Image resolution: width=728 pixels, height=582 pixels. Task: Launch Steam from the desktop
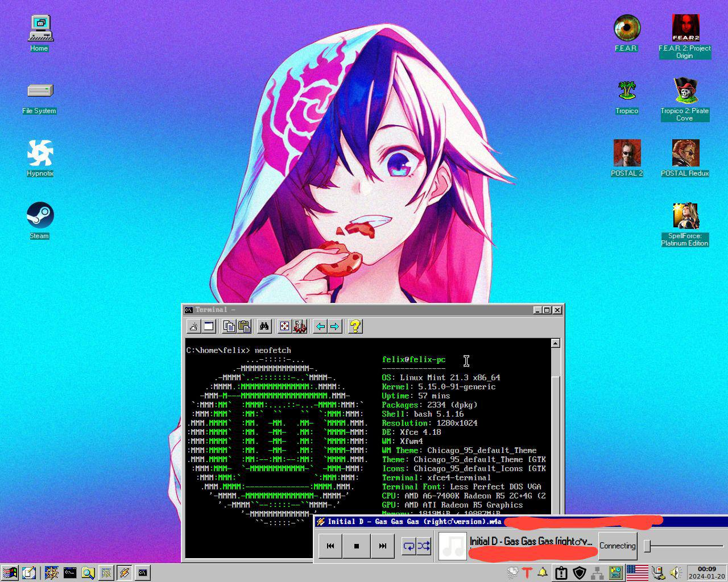[x=40, y=222]
